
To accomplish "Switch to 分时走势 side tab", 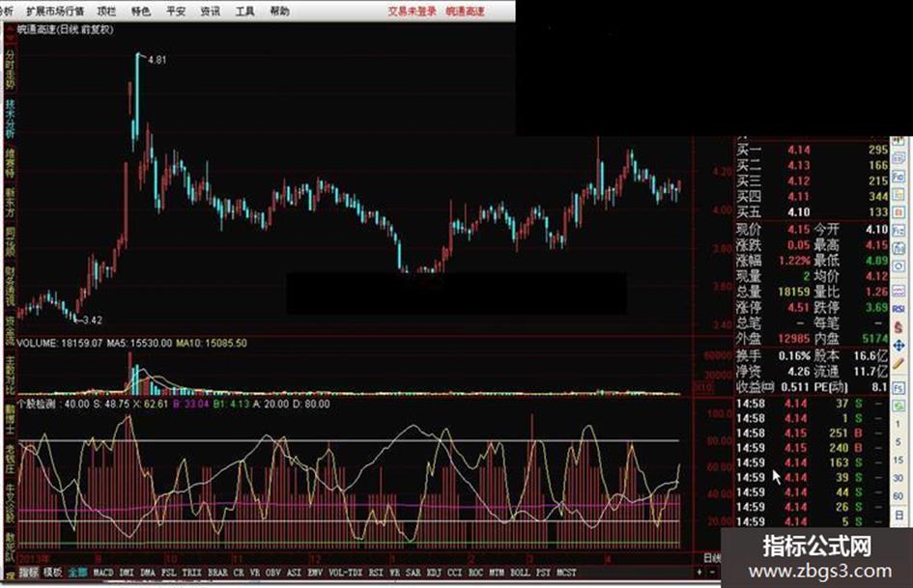I will tap(10, 70).
